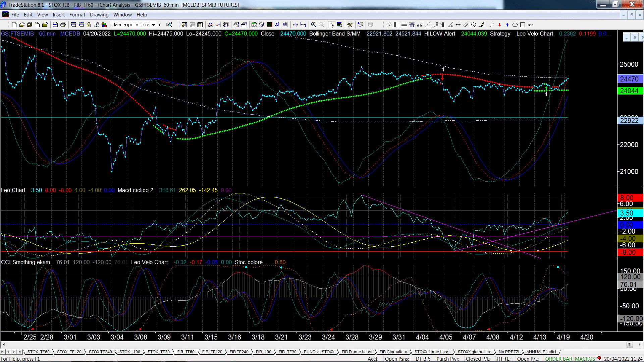Switch to the FIB_100 tab

(x=263, y=352)
